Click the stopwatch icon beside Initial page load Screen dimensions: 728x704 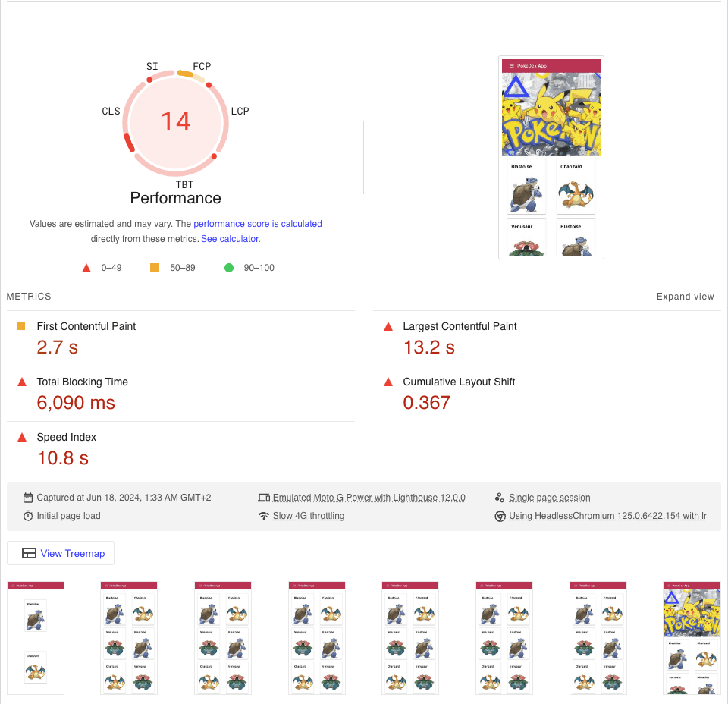coord(28,516)
